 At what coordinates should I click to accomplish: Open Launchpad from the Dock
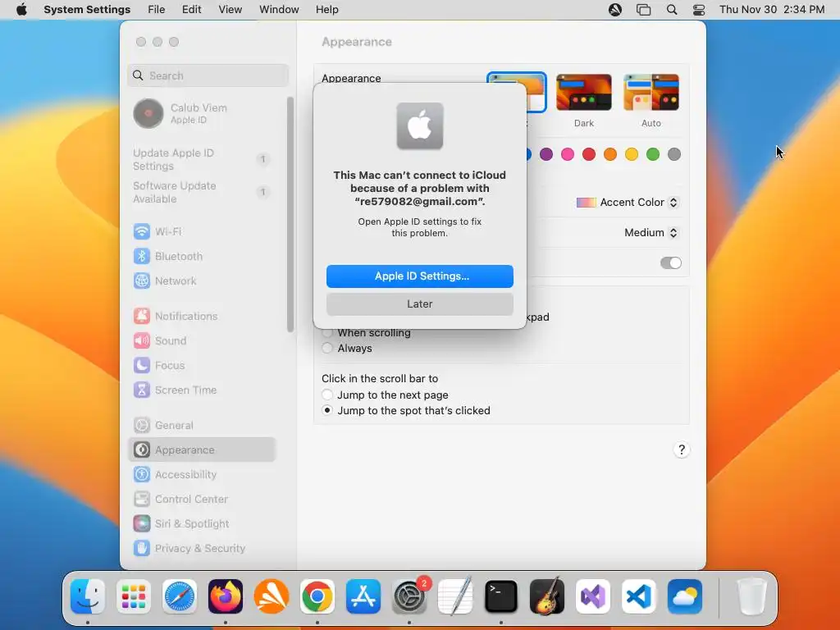point(134,596)
